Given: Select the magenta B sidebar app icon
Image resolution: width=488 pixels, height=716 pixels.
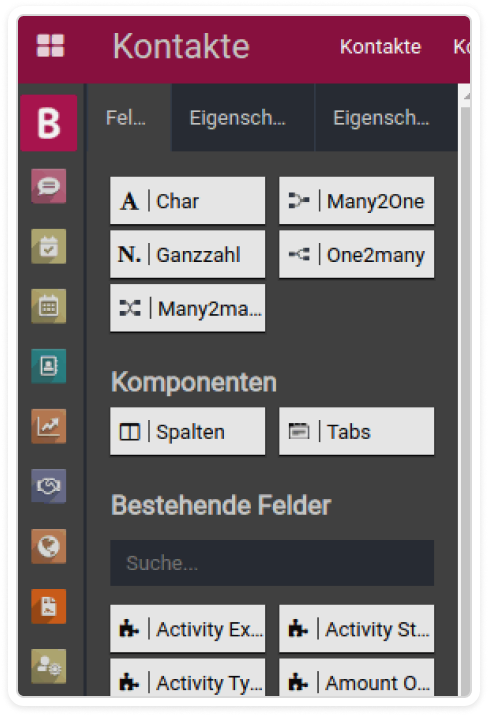Looking at the screenshot, I should [49, 123].
